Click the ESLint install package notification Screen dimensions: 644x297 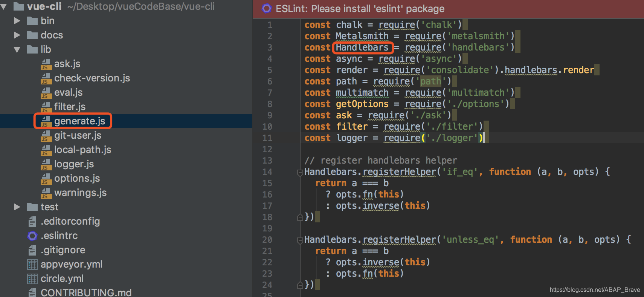point(360,9)
